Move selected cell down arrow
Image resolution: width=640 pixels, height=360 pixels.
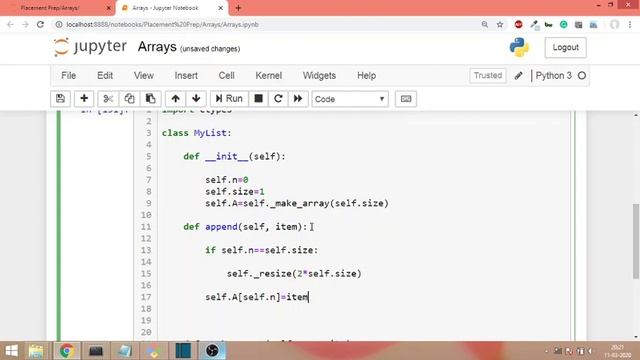(196, 99)
